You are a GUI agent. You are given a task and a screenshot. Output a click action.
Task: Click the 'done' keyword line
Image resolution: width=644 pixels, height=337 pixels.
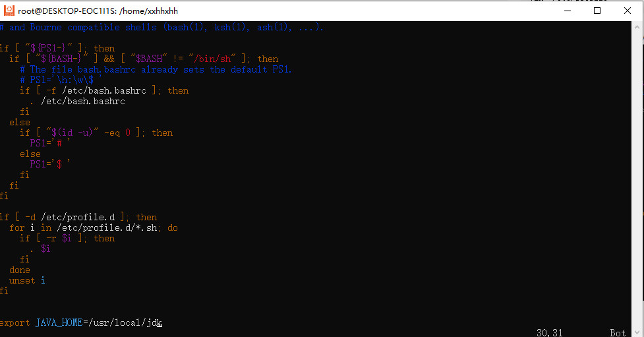click(20, 270)
